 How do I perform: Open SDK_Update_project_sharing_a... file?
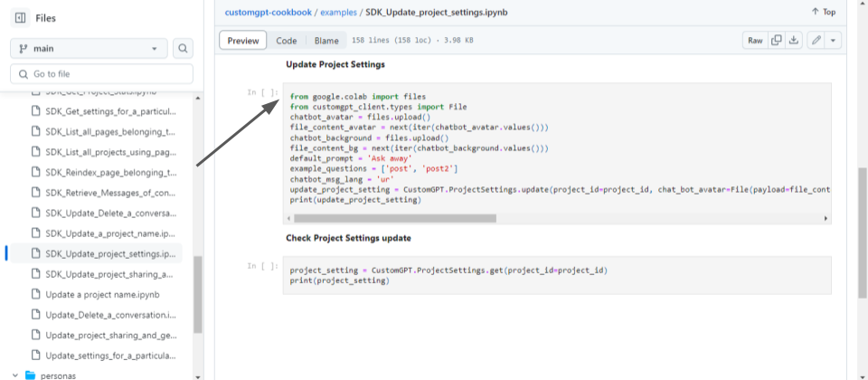(110, 273)
